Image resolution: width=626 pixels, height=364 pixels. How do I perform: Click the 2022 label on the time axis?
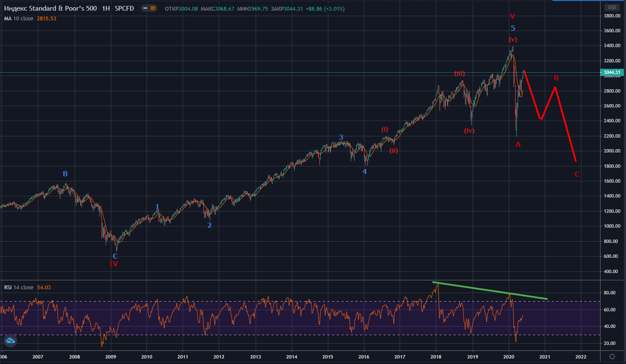click(x=581, y=357)
